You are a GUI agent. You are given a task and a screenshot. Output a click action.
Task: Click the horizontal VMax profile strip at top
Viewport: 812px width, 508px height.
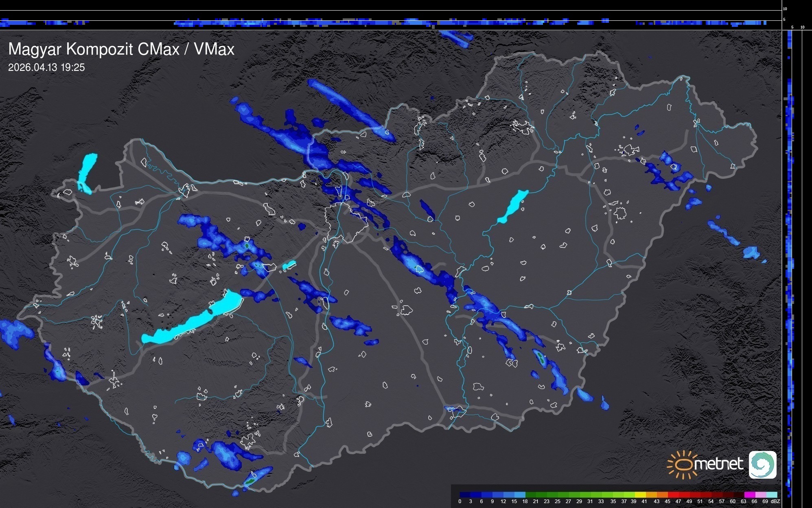point(391,23)
